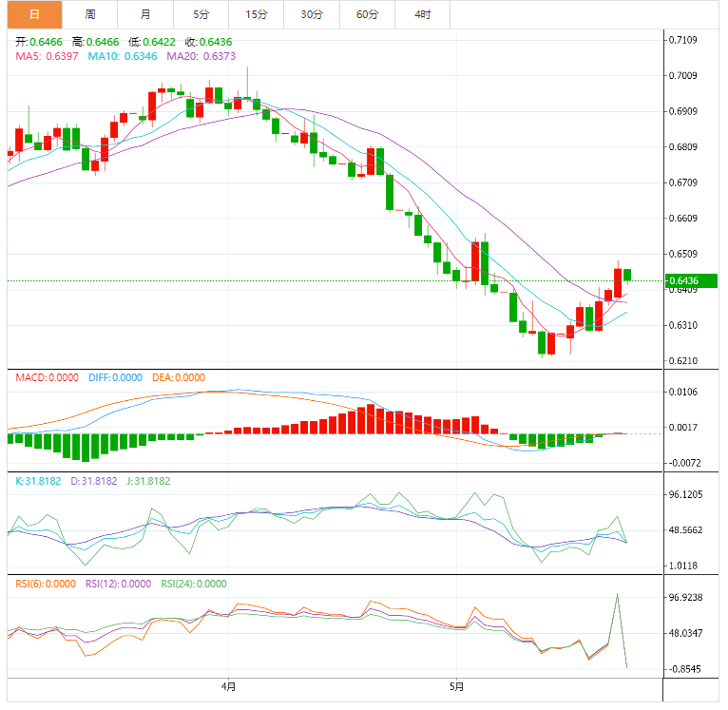The height and width of the screenshot is (710, 728).
Task: Click the high price 高:0.6466
Action: click(x=96, y=42)
